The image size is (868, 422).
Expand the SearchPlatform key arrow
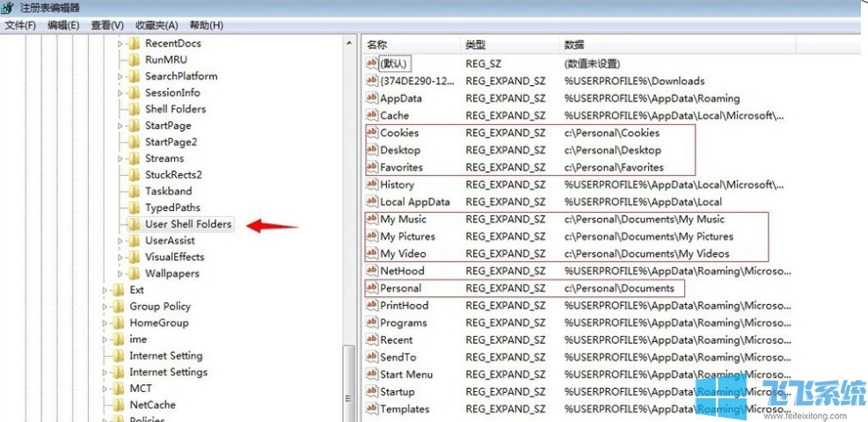pos(120,76)
